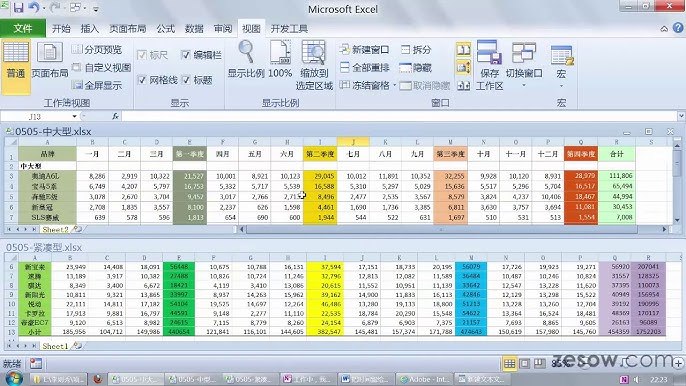
Task: Arrange All windows (全部重排)
Action: (364, 67)
